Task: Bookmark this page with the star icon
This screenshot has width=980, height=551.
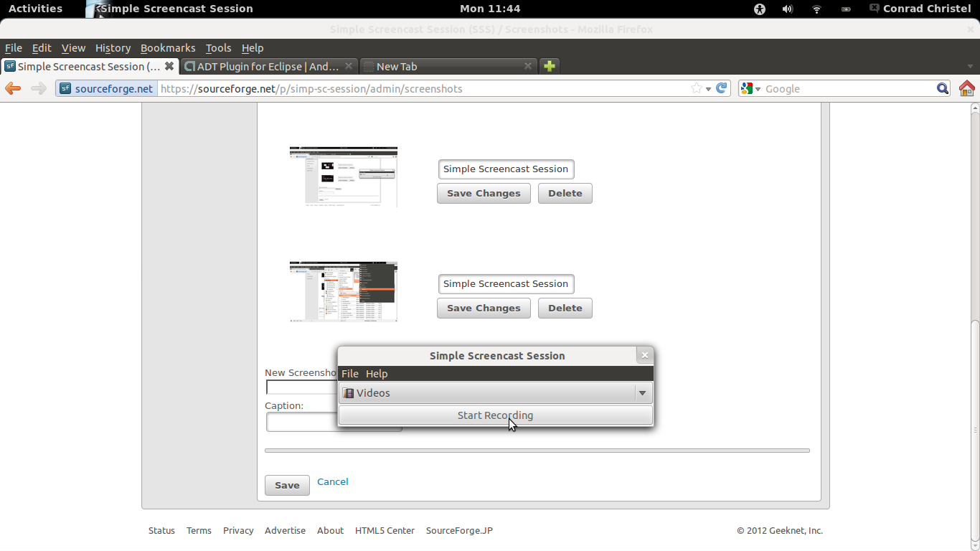Action: point(695,88)
